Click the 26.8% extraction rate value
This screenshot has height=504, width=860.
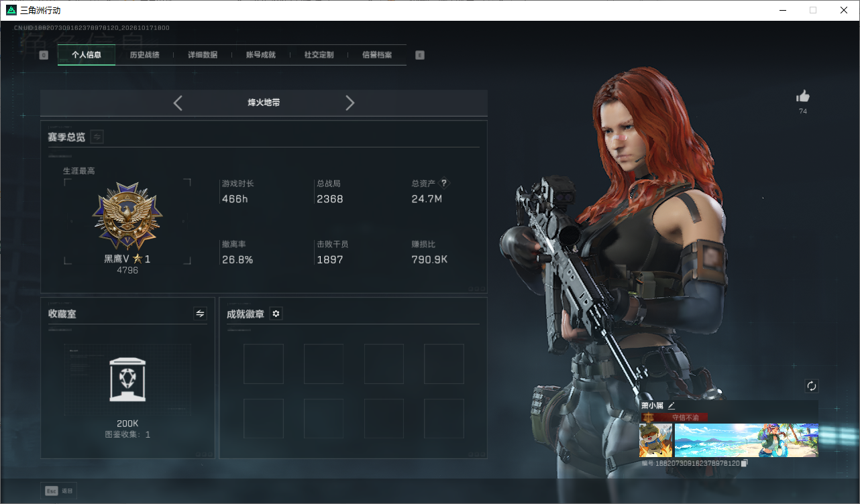(x=237, y=260)
